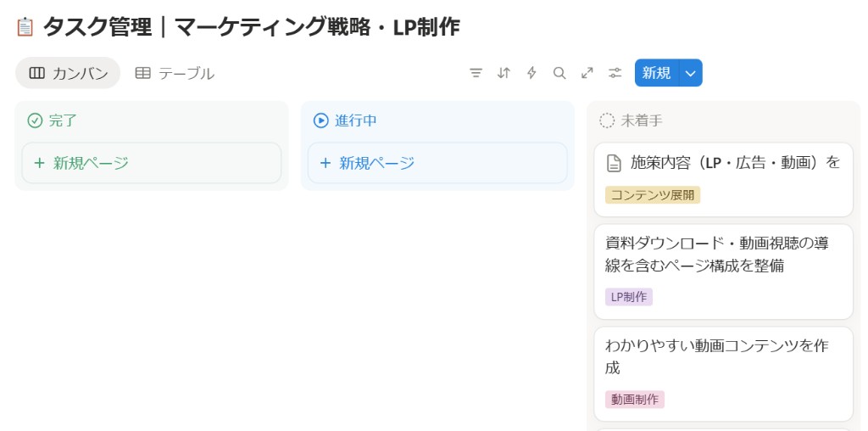The width and height of the screenshot is (868, 431).
Task: Click the 未着手 column header label
Action: point(642,120)
